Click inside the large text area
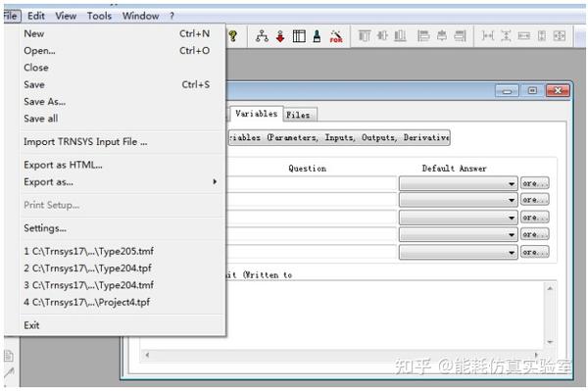Viewport: 588px width, 391px height. (385, 315)
